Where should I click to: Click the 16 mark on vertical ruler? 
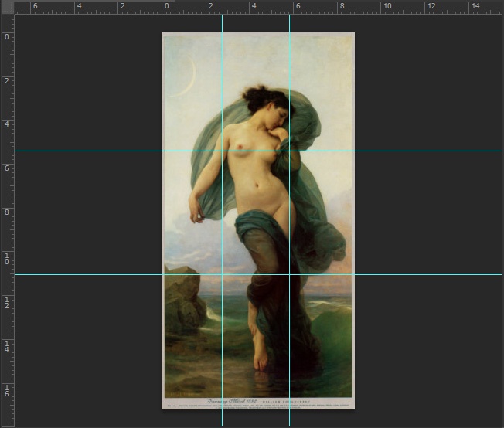(x=7, y=390)
